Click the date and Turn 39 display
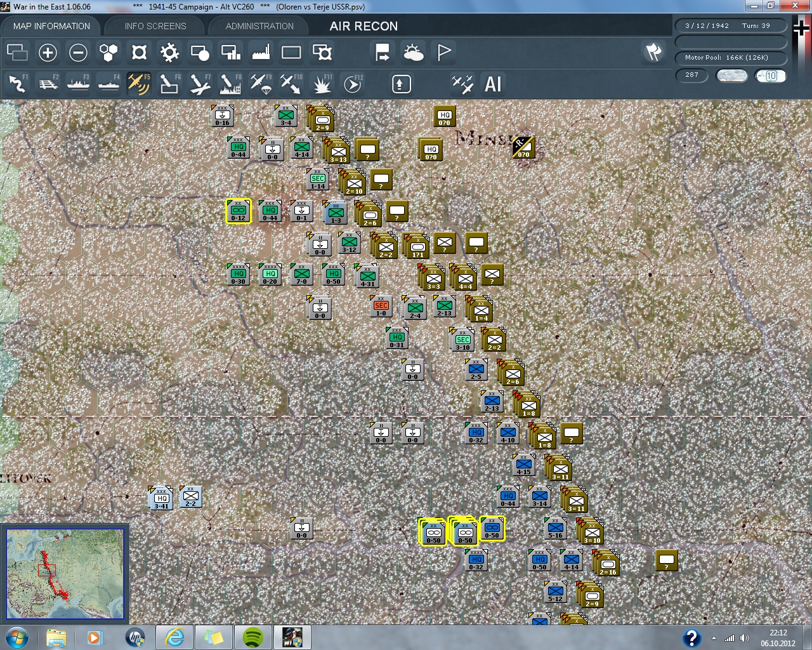Screen dimensions: 812x650 pos(730,26)
